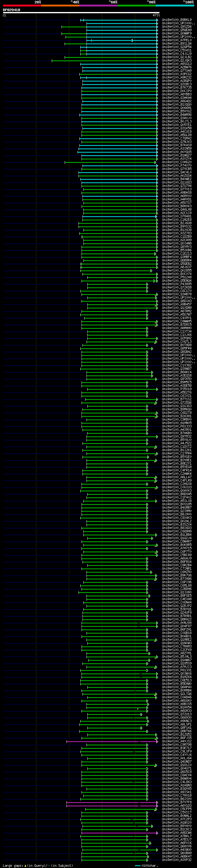This screenshot has width=197, height=868.
Task: Click the UniRef100_A7PEL0 hit label
Action: (x=176, y=40)
